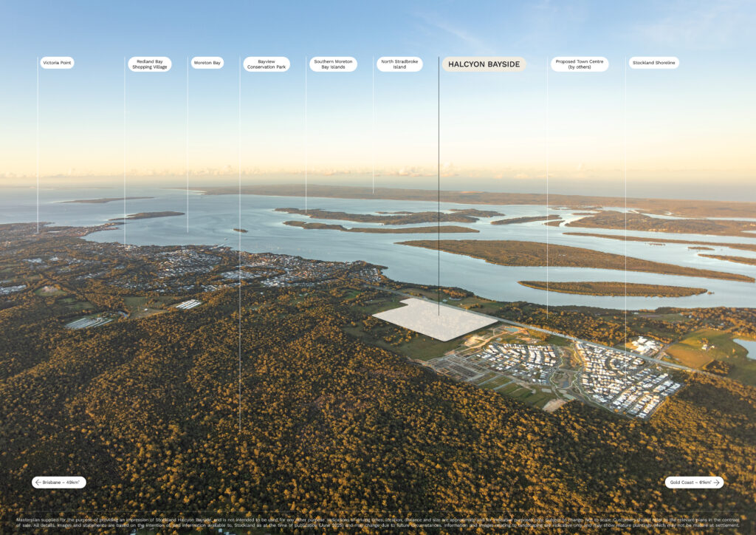This screenshot has height=535, width=756.
Task: Click the Stockland Shoreline label
Action: (x=654, y=63)
